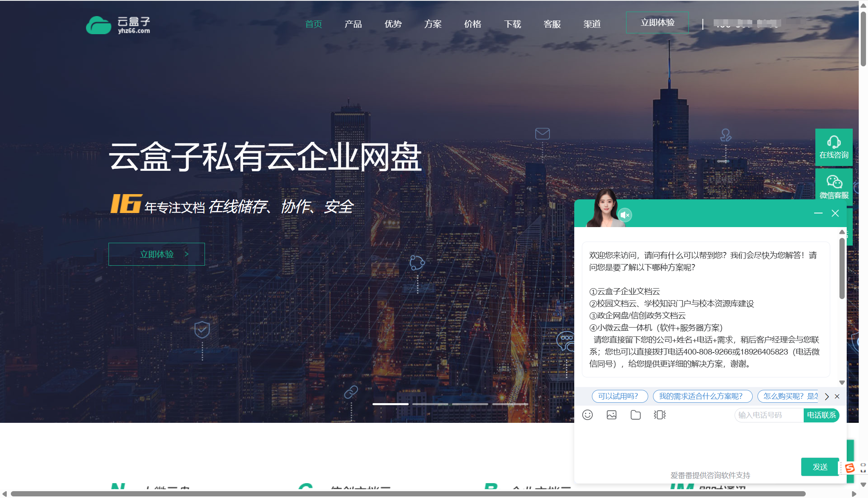Mute the assistant voice speaker toggle
Image resolution: width=868 pixels, height=498 pixels.
click(x=625, y=215)
